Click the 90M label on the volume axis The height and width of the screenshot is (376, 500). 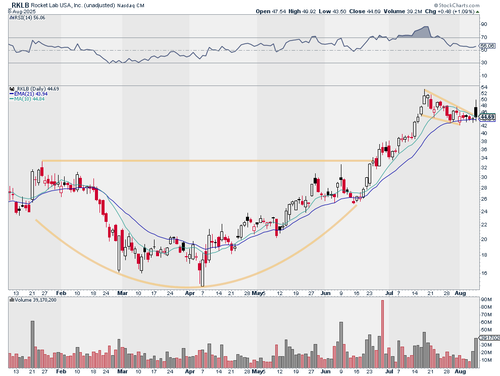point(486,300)
